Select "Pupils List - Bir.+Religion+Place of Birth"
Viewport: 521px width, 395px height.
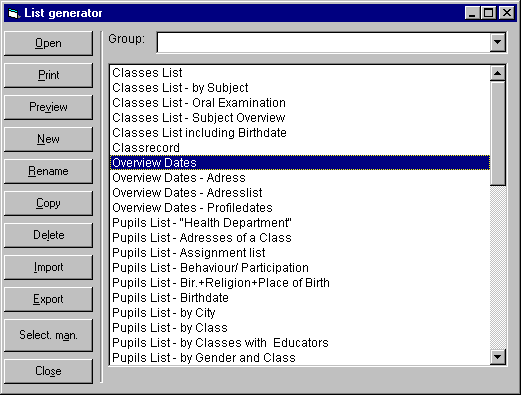[x=300, y=283]
